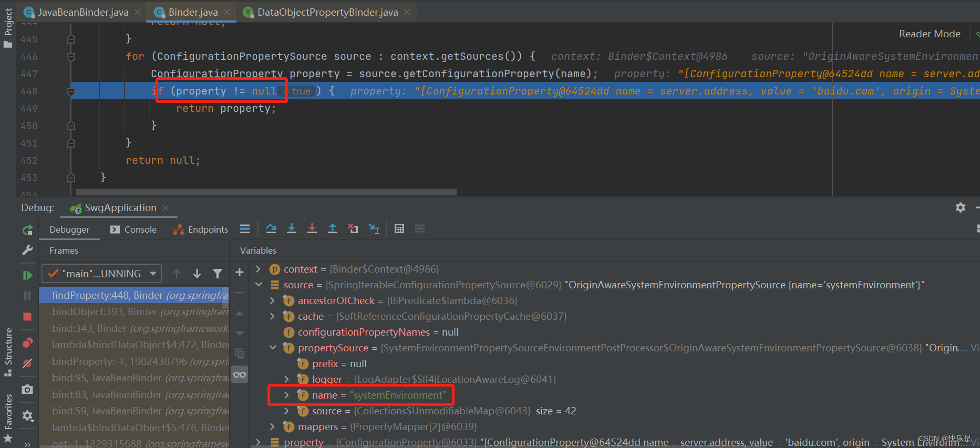Click Drop Frame icon
Screen dimensions: 980x448
coord(353,228)
